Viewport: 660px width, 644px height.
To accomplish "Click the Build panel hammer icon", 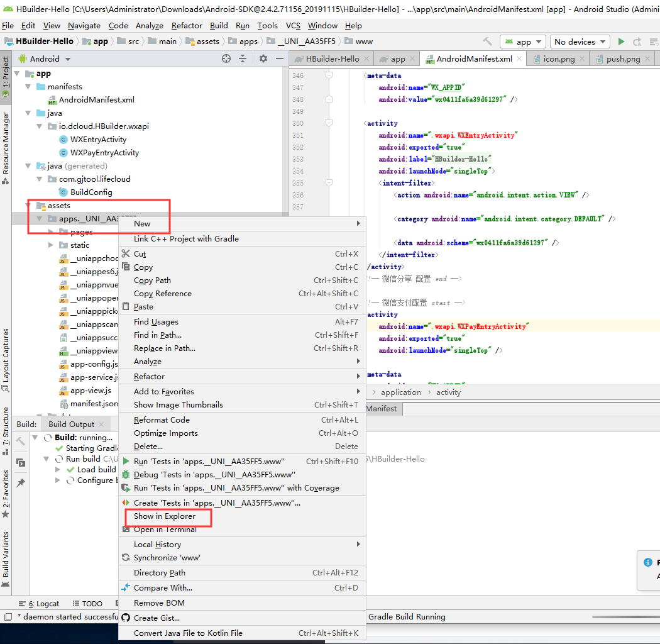I will coord(20,441).
